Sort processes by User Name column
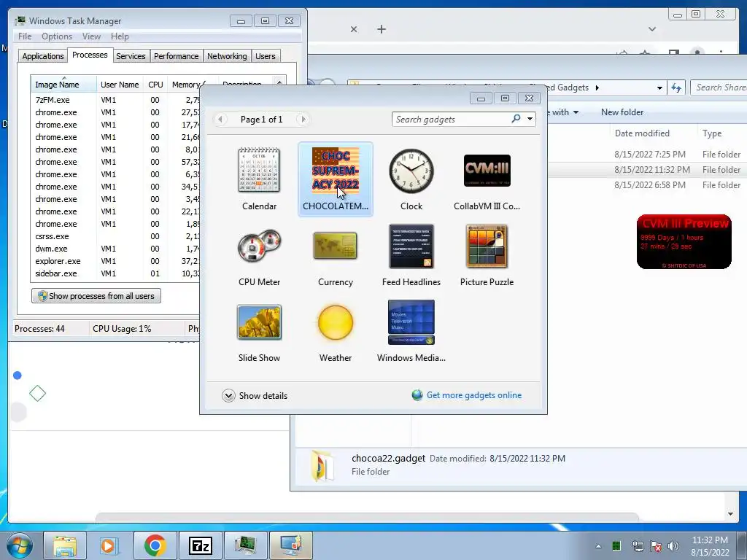 pyautogui.click(x=120, y=85)
